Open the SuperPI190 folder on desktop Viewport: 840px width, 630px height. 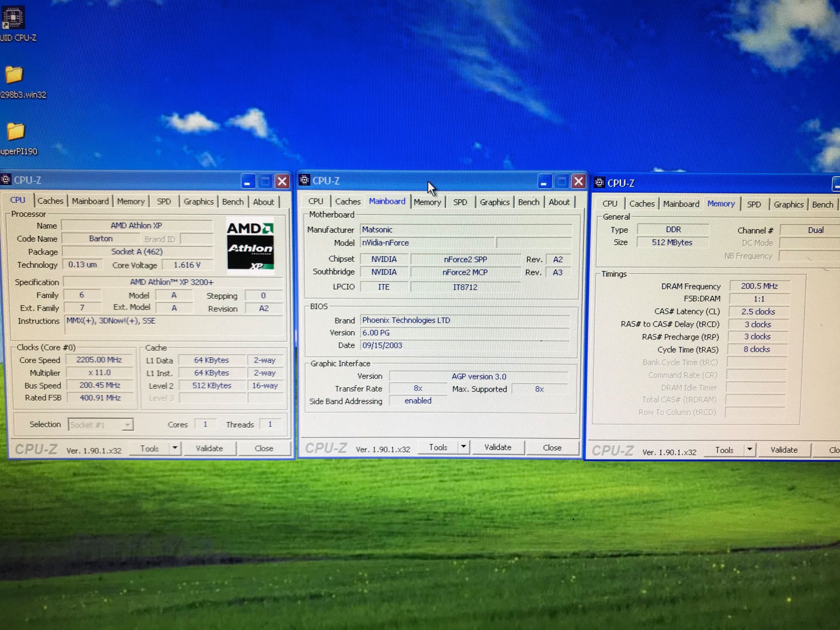(x=15, y=131)
